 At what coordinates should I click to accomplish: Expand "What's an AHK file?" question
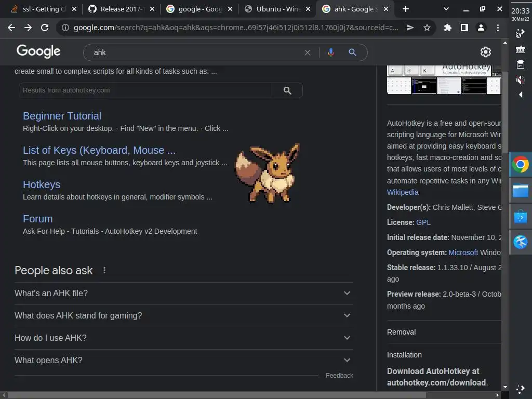pyautogui.click(x=183, y=293)
